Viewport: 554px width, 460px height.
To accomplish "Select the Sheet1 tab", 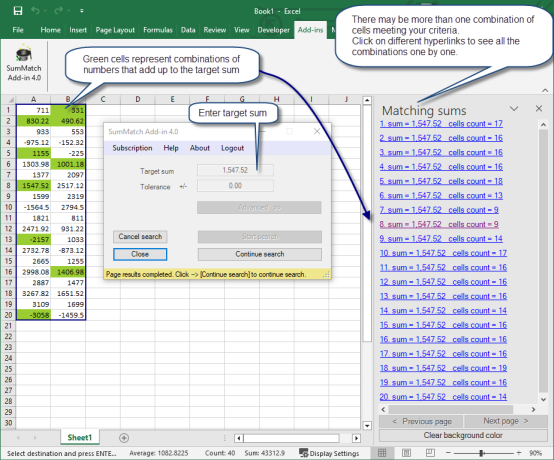I will pos(80,437).
